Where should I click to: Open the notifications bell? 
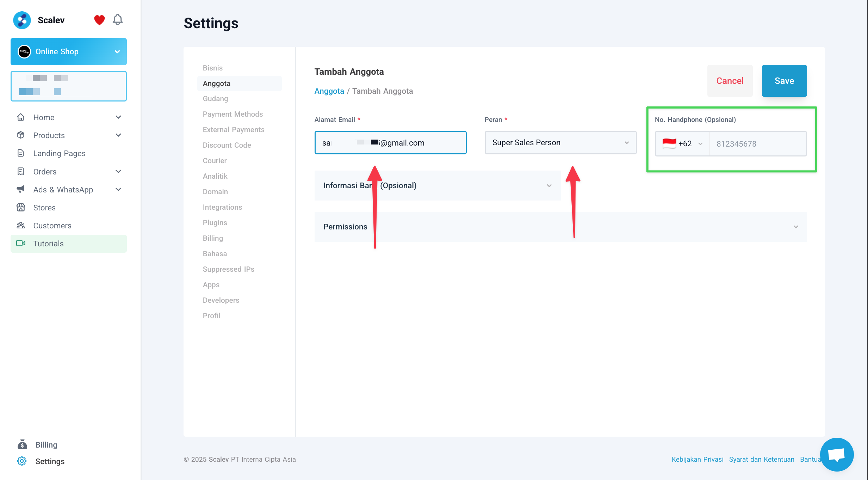118,20
